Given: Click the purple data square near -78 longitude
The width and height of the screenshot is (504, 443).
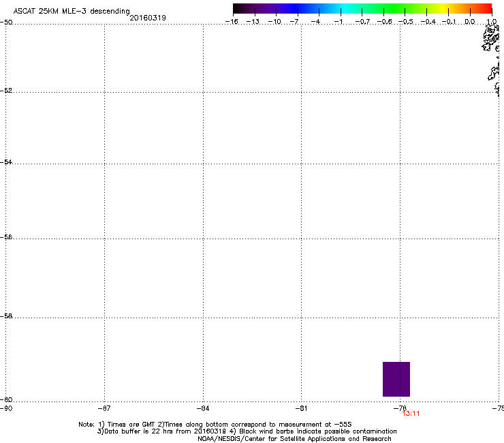Looking at the screenshot, I should 396,379.
